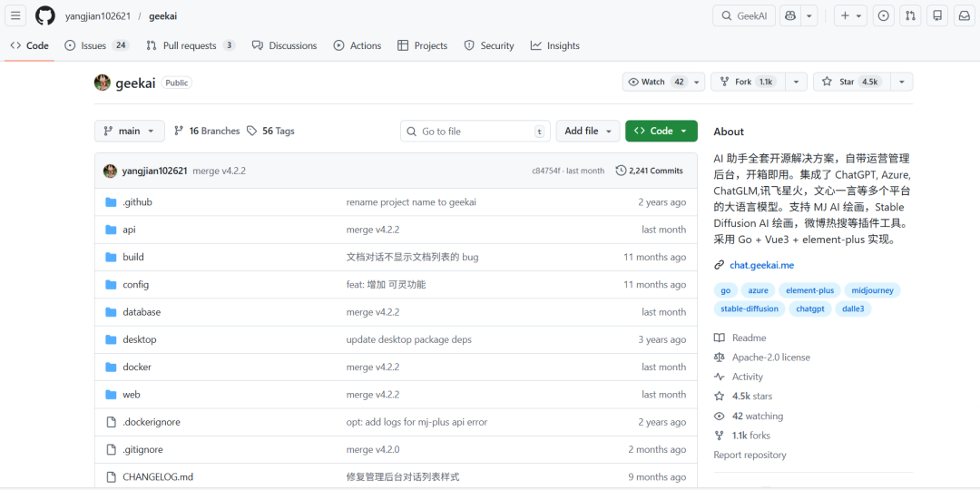Open the issues icon in top header

click(x=884, y=16)
